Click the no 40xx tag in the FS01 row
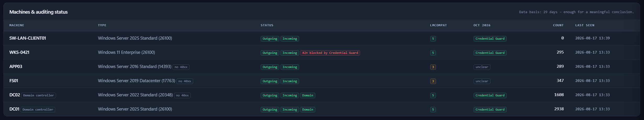The image size is (644, 120). pos(185,81)
